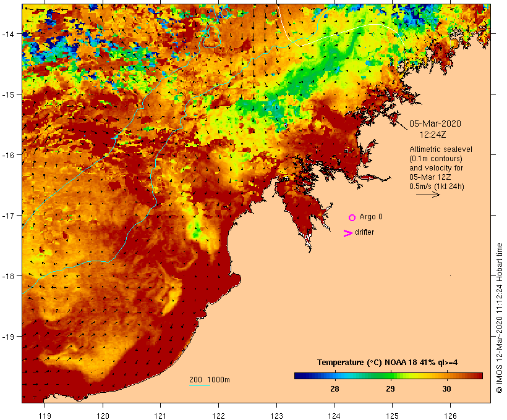Click the 123 longitude axis label
This screenshot has width=507, height=420.
coord(276,416)
